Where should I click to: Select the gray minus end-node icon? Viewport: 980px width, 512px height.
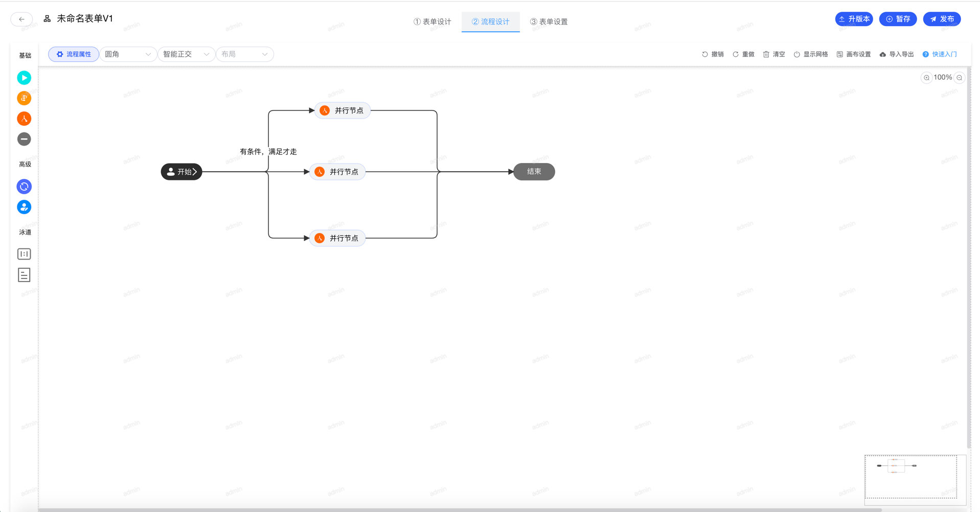pyautogui.click(x=24, y=139)
